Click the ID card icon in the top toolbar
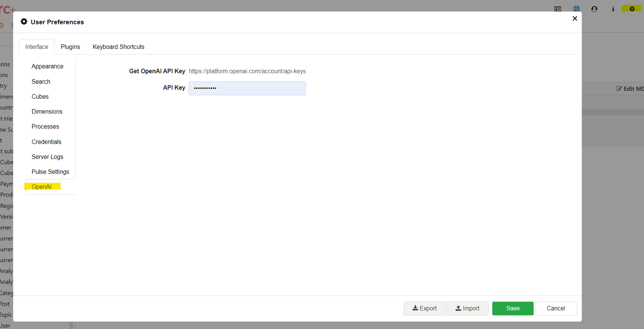The image size is (644, 329). point(557,9)
